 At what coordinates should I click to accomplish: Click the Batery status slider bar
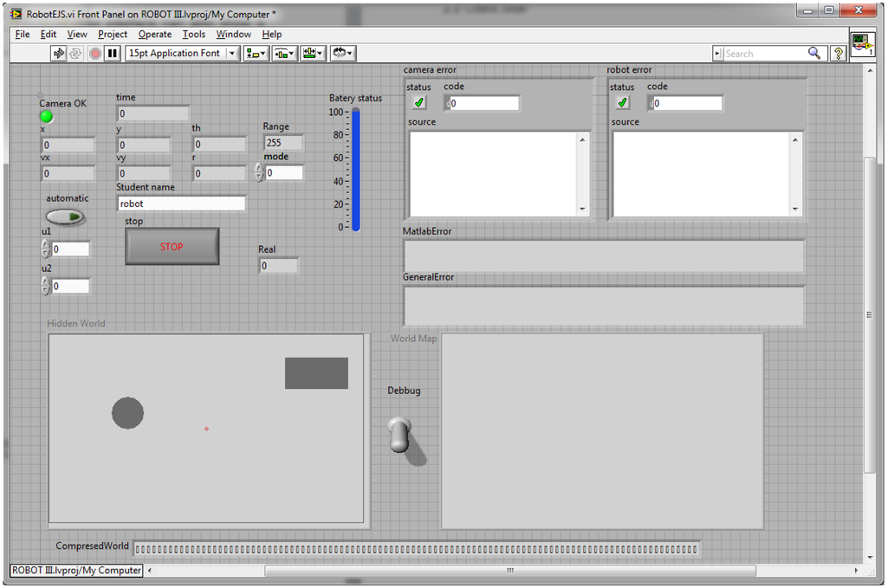[x=355, y=169]
